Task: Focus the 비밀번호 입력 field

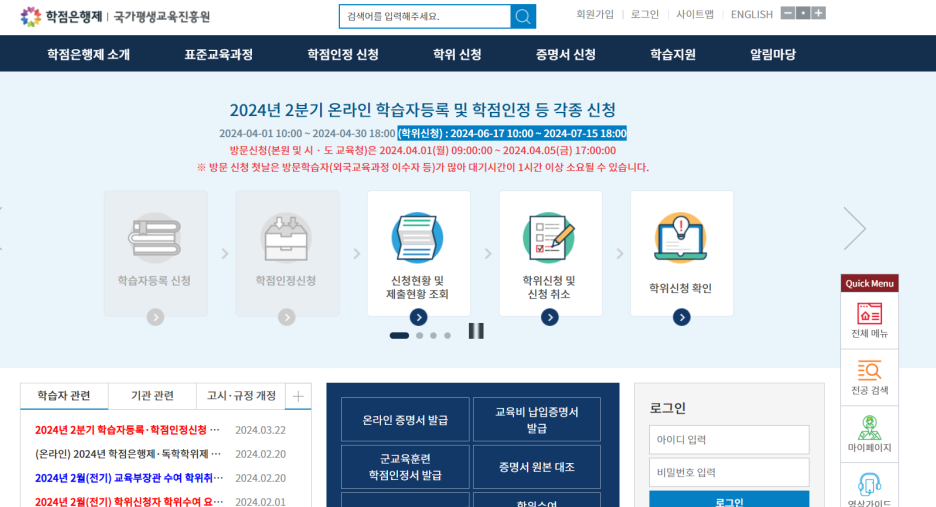Action: [x=729, y=472]
